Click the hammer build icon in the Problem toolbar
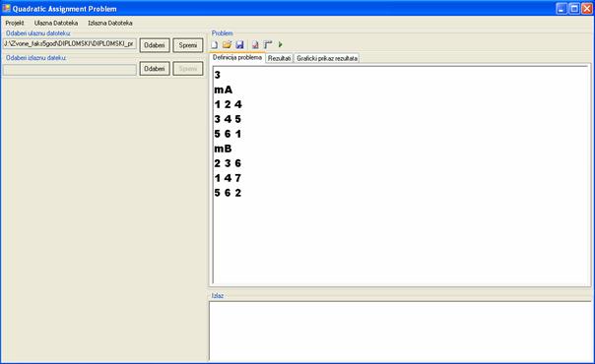The image size is (595, 364). pyautogui.click(x=268, y=45)
